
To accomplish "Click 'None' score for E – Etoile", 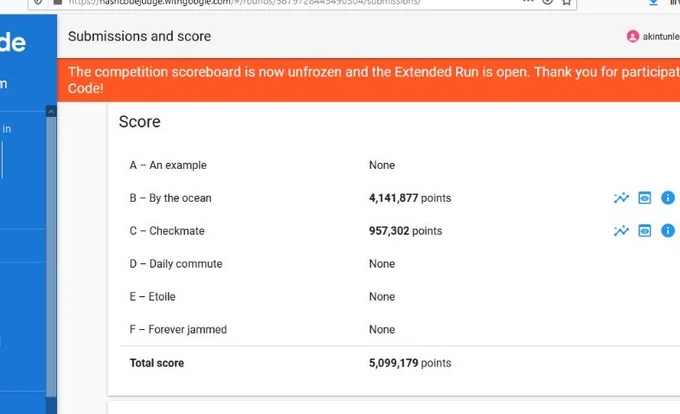I will click(x=382, y=297).
